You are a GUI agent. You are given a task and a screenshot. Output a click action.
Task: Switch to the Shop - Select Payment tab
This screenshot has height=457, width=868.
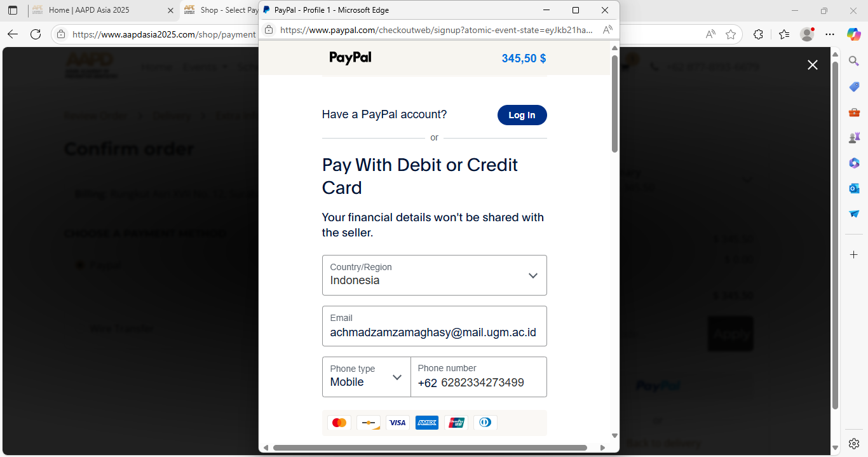coord(220,10)
